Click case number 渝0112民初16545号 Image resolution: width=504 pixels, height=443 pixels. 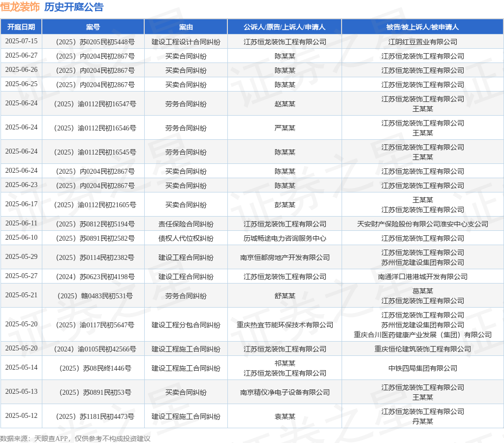tap(95, 152)
